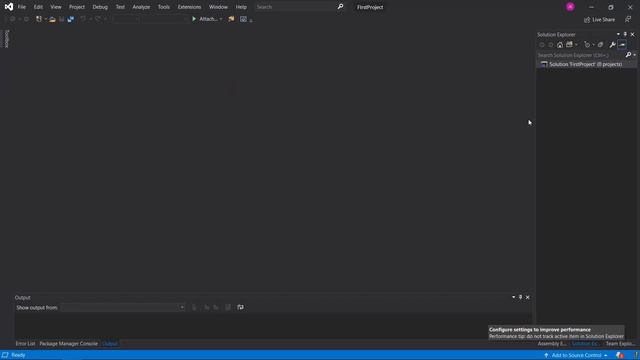Open the user account avatar
Image resolution: width=640 pixels, height=360 pixels.
click(570, 7)
